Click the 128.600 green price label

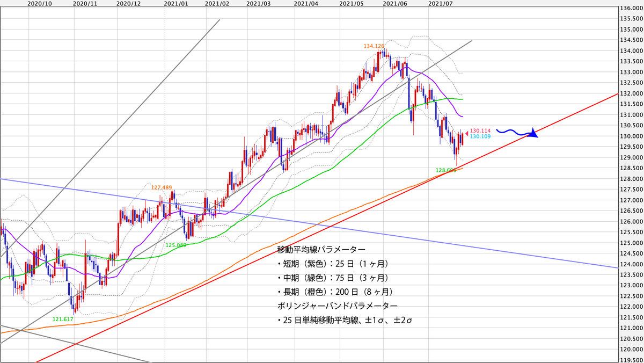coord(446,170)
